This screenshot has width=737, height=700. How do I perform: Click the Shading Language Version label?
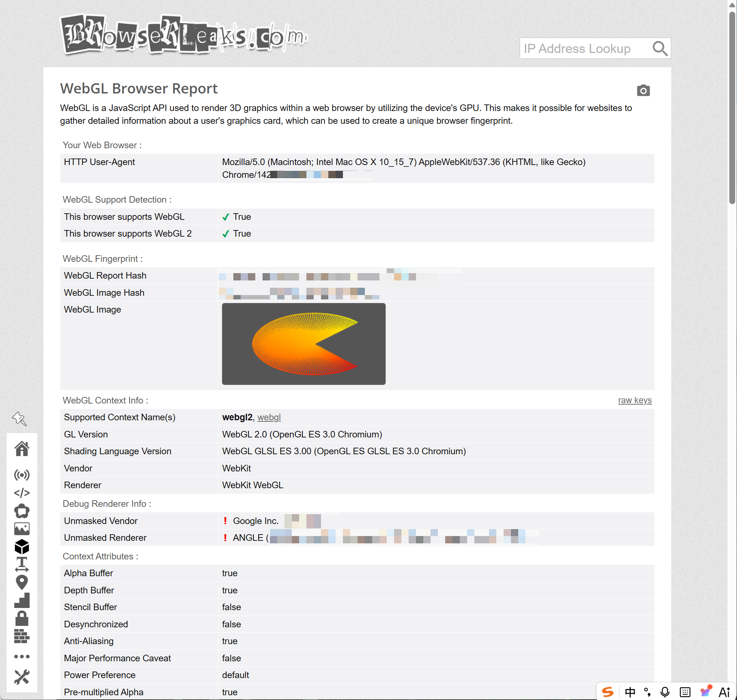(x=118, y=451)
